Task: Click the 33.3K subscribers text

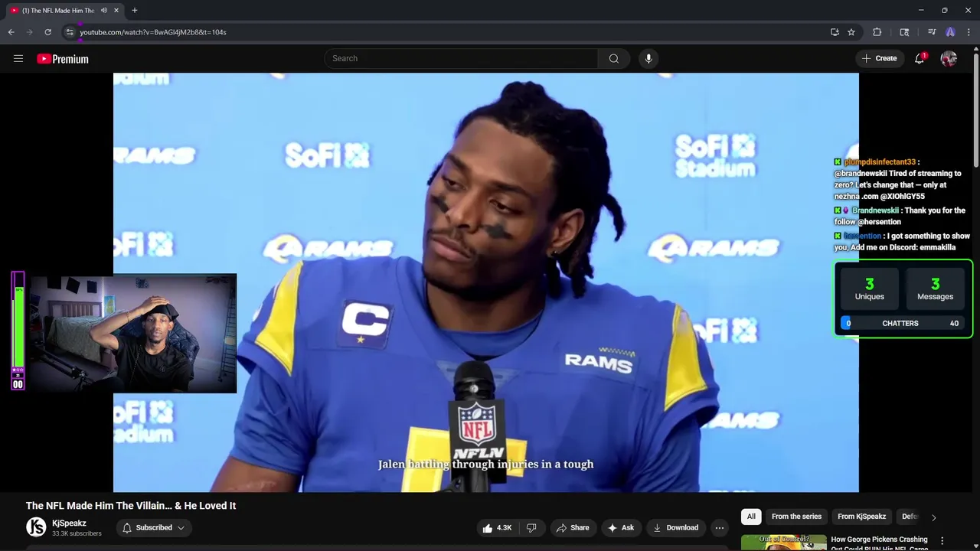Action: pos(77,533)
